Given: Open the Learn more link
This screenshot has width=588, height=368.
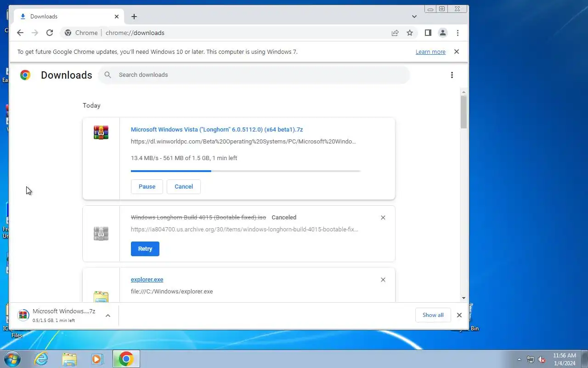Looking at the screenshot, I should click(x=430, y=52).
